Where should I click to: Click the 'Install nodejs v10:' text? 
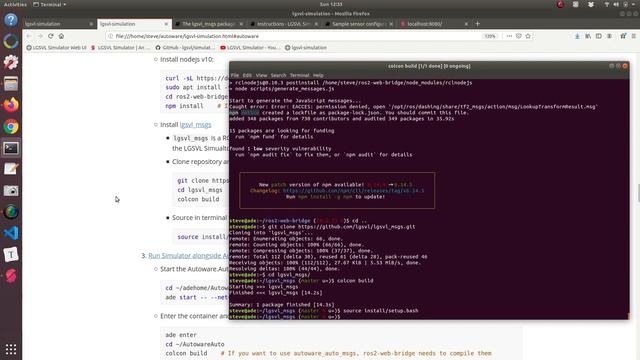tap(187, 59)
